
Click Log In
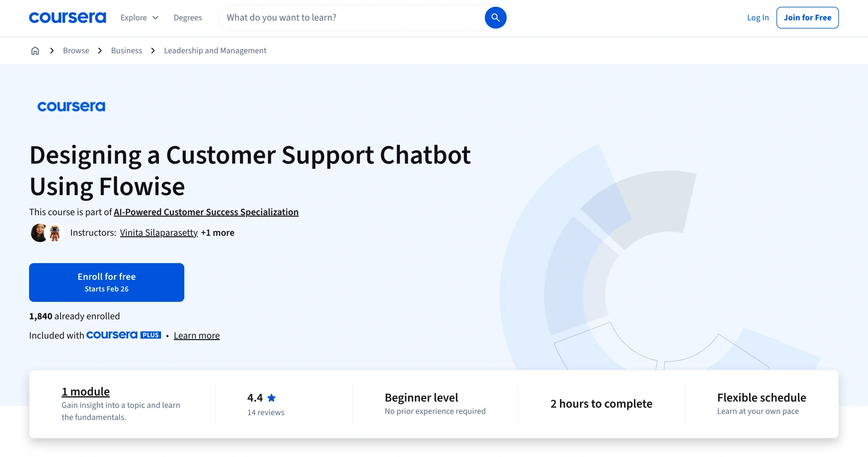758,17
